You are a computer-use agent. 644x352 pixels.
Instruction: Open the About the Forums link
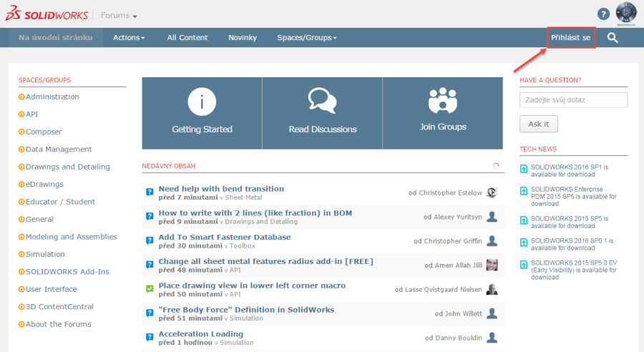[59, 324]
